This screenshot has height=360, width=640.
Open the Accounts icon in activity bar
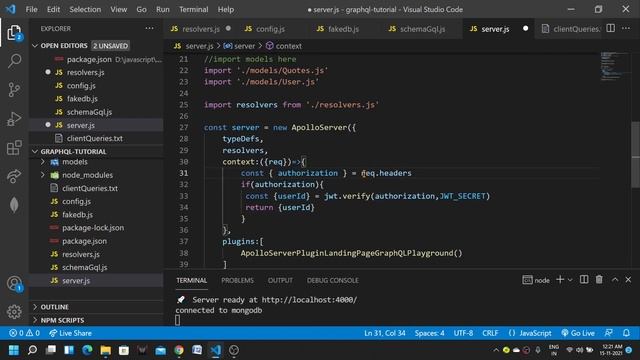pyautogui.click(x=14, y=283)
